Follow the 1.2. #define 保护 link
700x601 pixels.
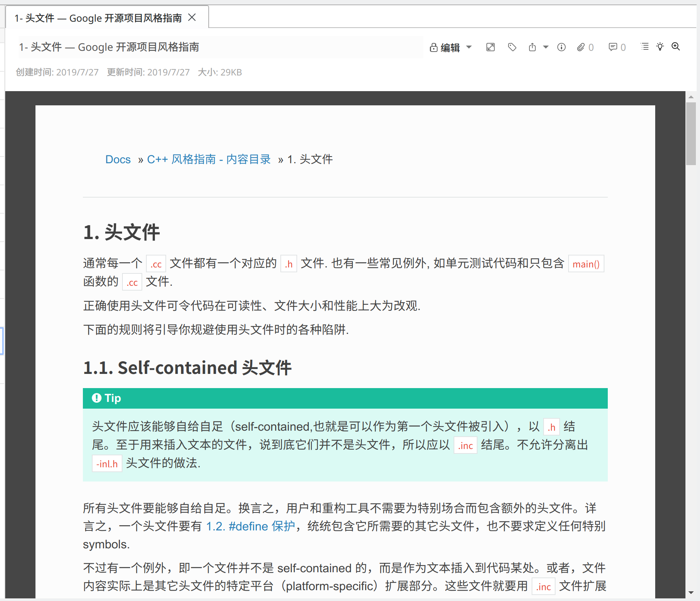tap(251, 526)
